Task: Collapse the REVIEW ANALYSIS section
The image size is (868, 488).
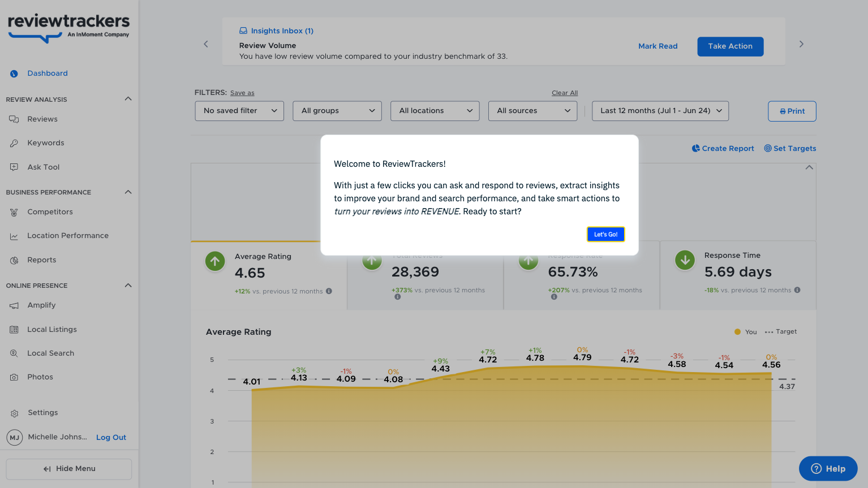Action: click(x=128, y=98)
